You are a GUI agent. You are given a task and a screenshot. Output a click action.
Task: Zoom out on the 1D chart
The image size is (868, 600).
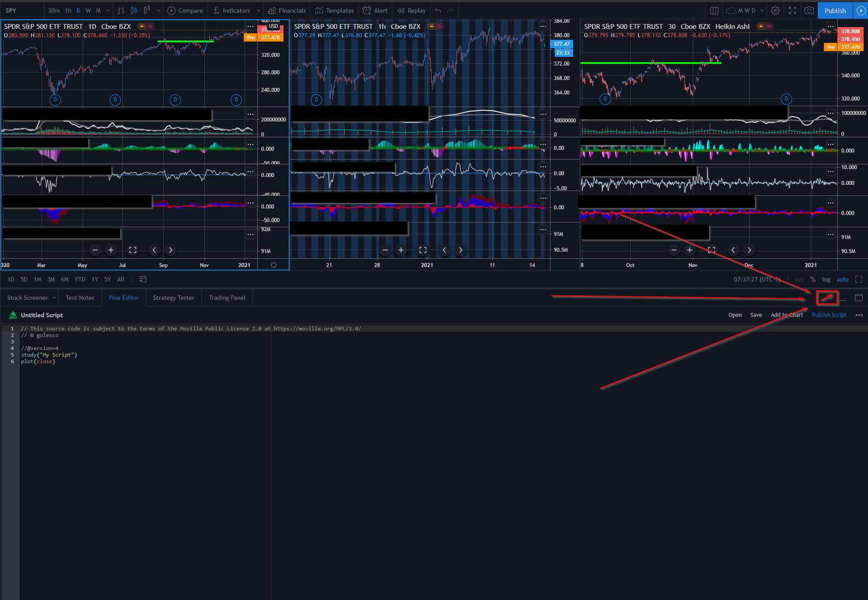(x=95, y=250)
